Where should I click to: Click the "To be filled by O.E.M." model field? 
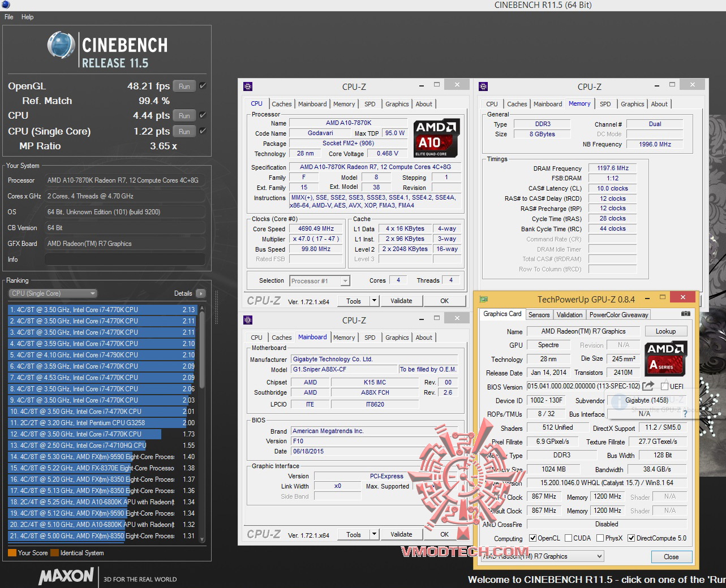[x=428, y=369]
